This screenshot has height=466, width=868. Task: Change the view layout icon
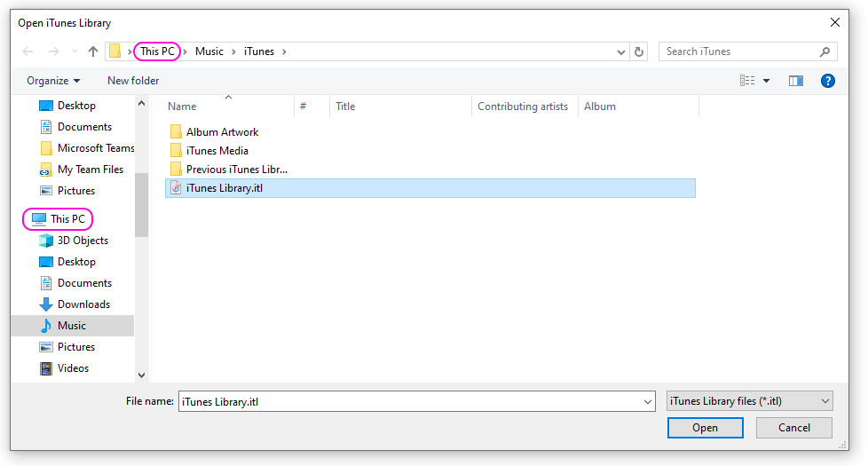pos(747,81)
